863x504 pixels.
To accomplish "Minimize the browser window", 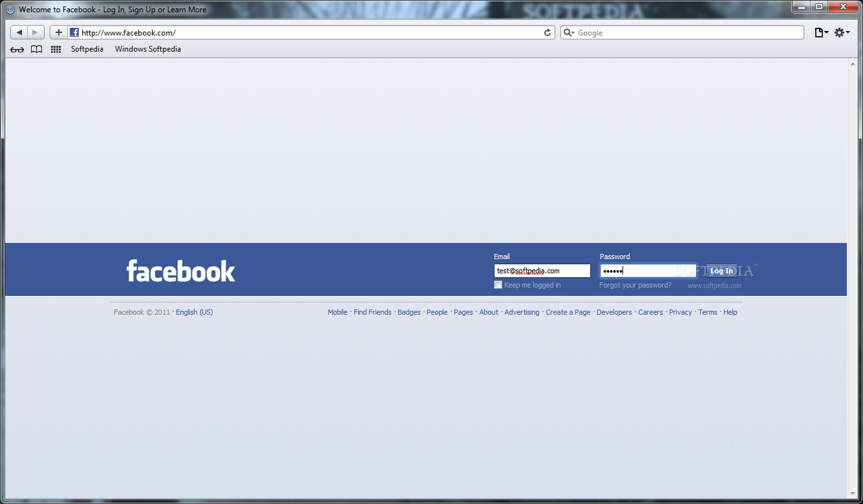I will 802,6.
